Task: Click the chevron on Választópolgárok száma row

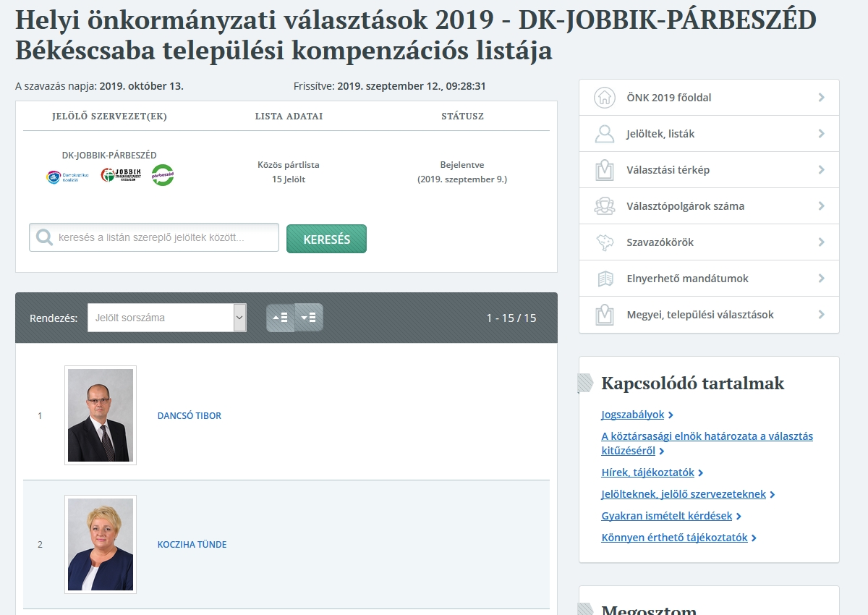Action: (821, 206)
